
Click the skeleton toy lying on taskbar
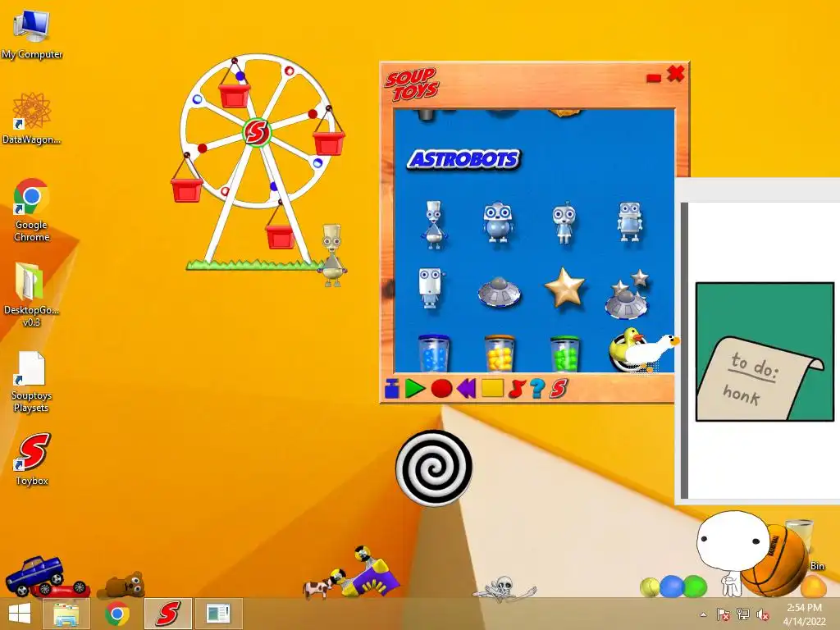[504, 588]
